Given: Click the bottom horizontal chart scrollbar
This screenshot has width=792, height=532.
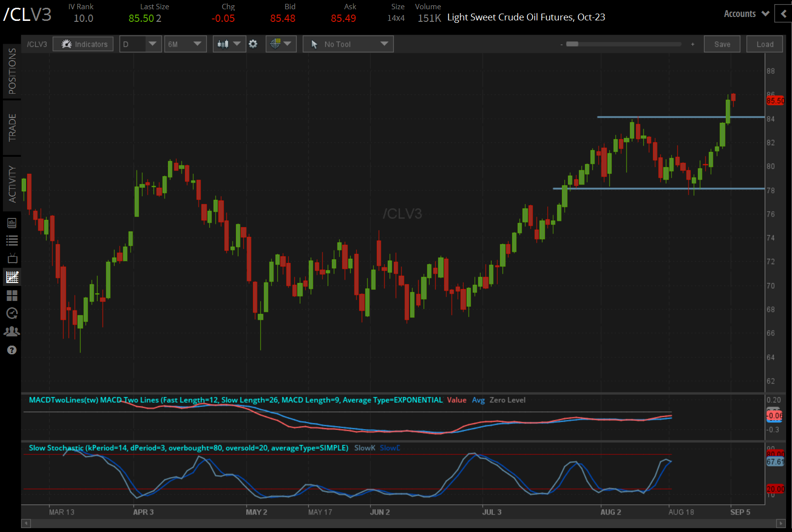Looking at the screenshot, I should (404, 523).
